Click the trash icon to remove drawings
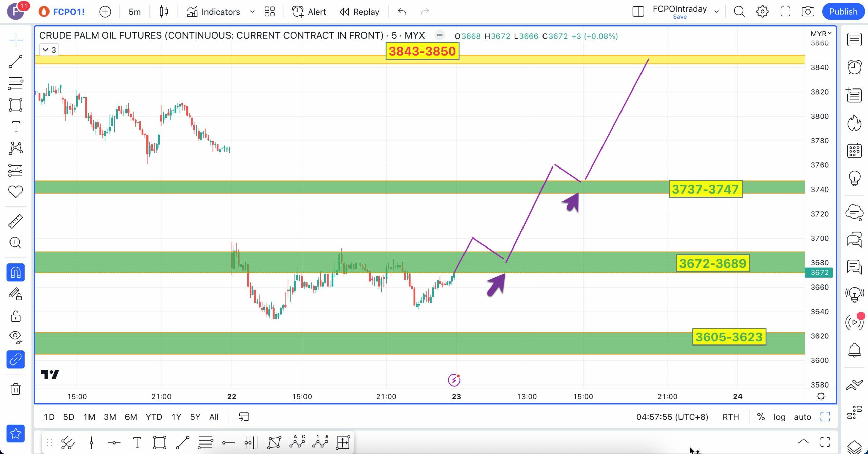The height and width of the screenshot is (454, 868). click(x=16, y=389)
